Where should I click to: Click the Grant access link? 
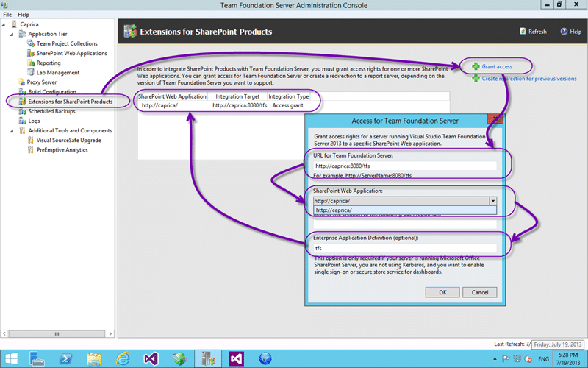click(x=497, y=66)
